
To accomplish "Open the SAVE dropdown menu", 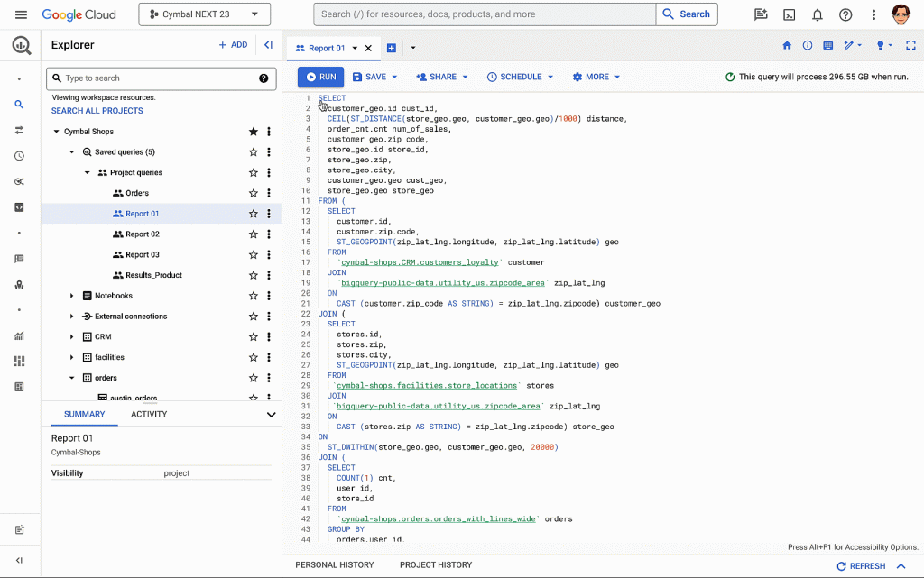I will coord(395,78).
